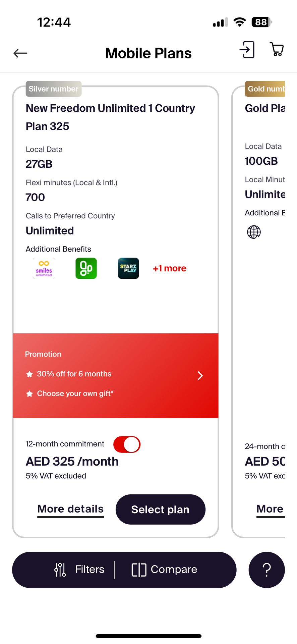The height and width of the screenshot is (644, 297).
Task: Tap the globe icon on Gold plan
Action: click(254, 232)
